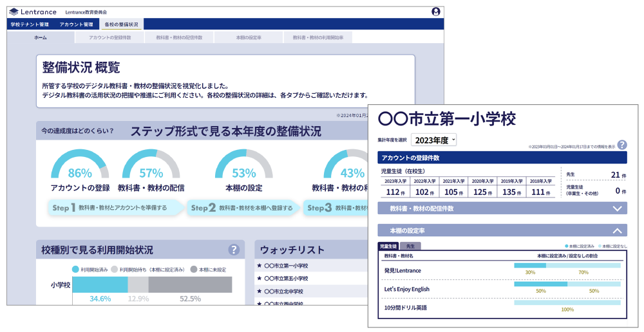
Task: Click 2019年入学 count 135件
Action: tap(512, 192)
